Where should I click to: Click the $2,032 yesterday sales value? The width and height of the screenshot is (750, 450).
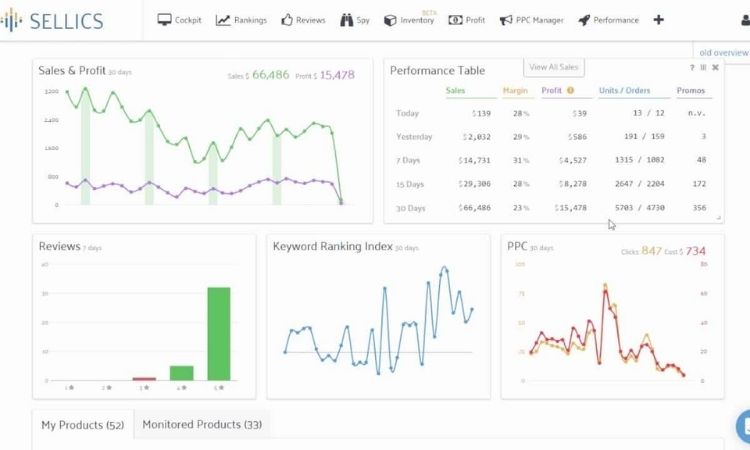pyautogui.click(x=476, y=137)
